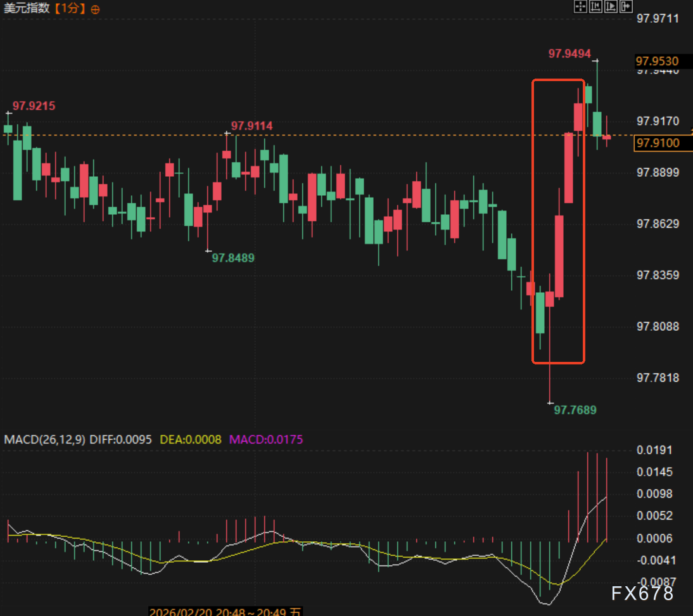Click the current price tag 97.9100
This screenshot has height=616, width=693.
coord(662,143)
